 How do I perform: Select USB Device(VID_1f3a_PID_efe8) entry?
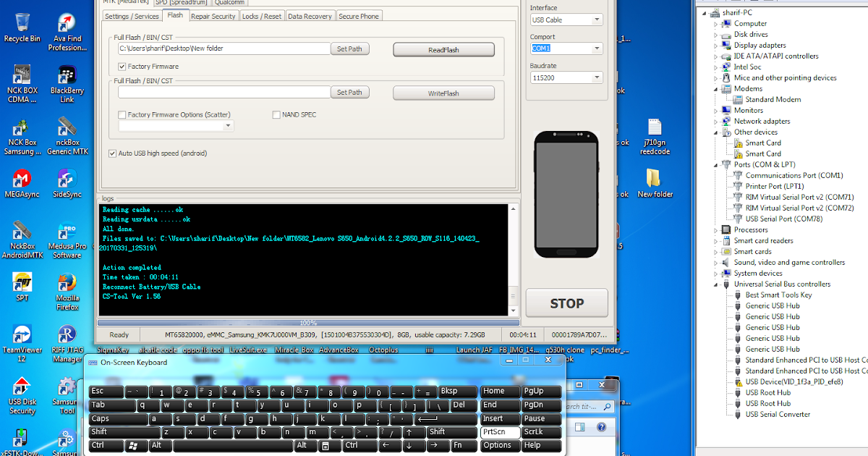[793, 381]
